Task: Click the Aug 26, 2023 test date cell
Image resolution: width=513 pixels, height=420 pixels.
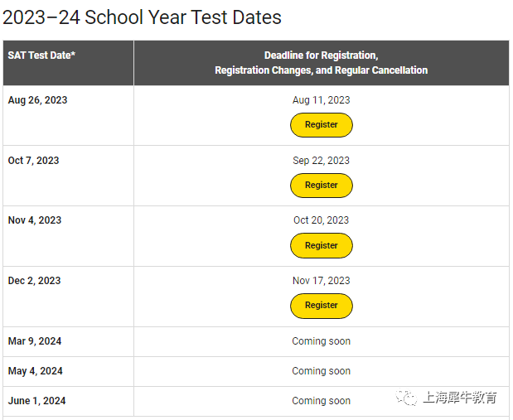Action: (69, 115)
